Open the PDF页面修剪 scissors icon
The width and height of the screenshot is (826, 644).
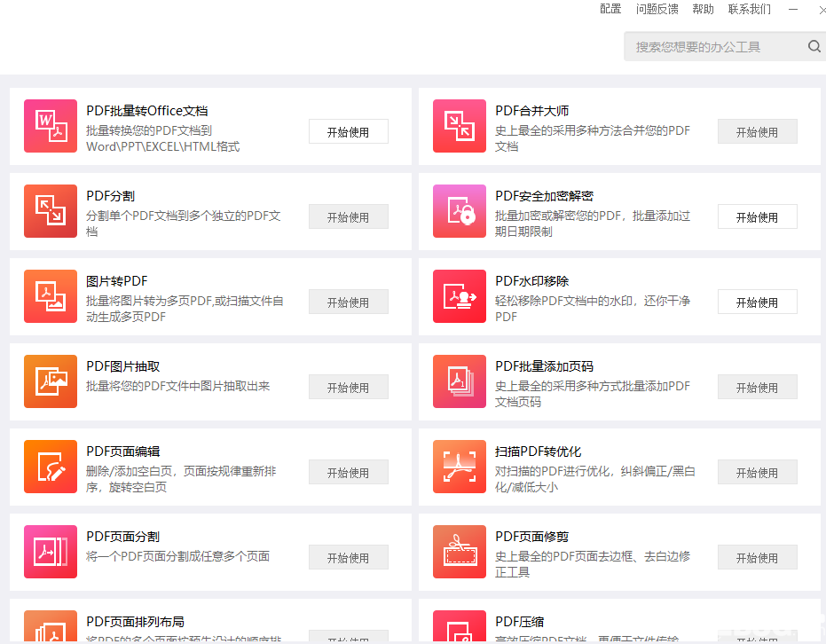coord(460,552)
